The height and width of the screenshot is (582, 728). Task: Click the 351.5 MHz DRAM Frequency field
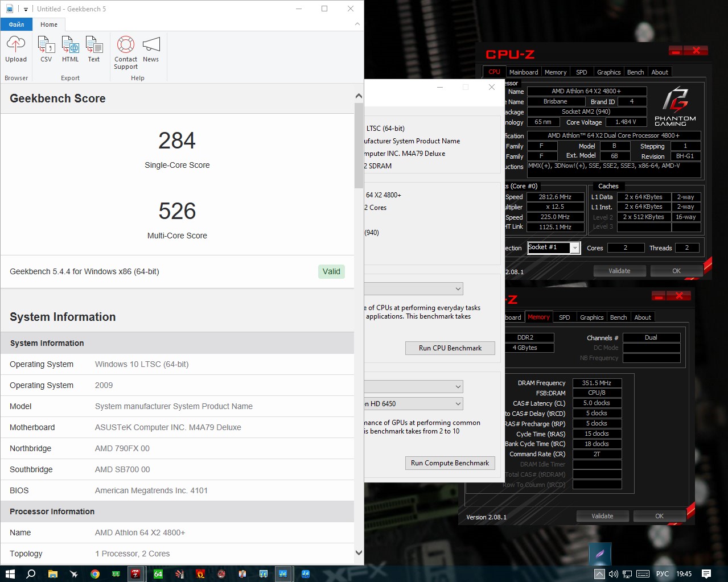tap(597, 383)
